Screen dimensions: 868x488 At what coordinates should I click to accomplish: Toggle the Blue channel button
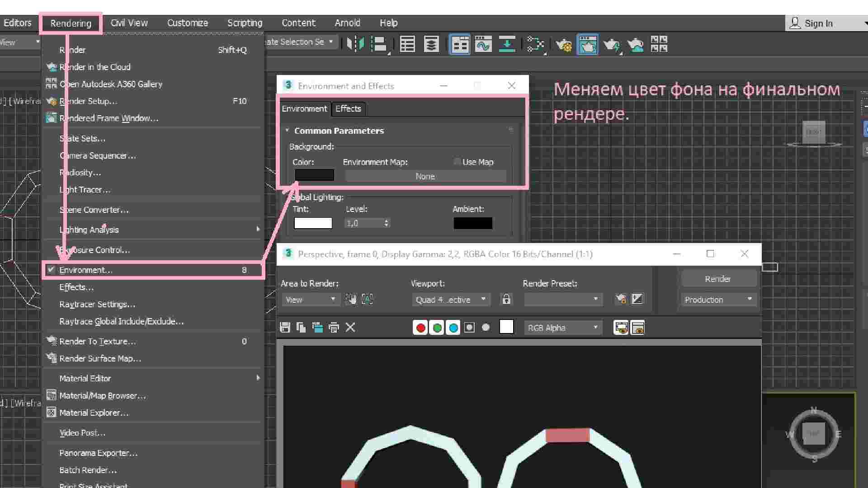[453, 328]
